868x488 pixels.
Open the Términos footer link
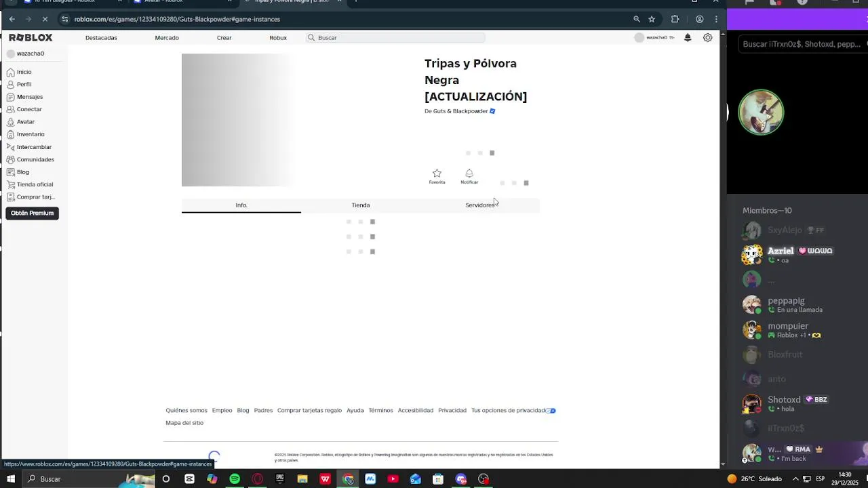380,410
